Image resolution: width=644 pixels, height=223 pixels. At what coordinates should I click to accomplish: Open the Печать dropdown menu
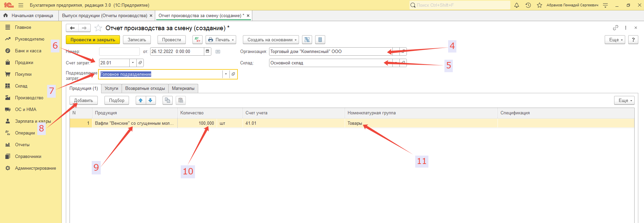click(x=221, y=40)
